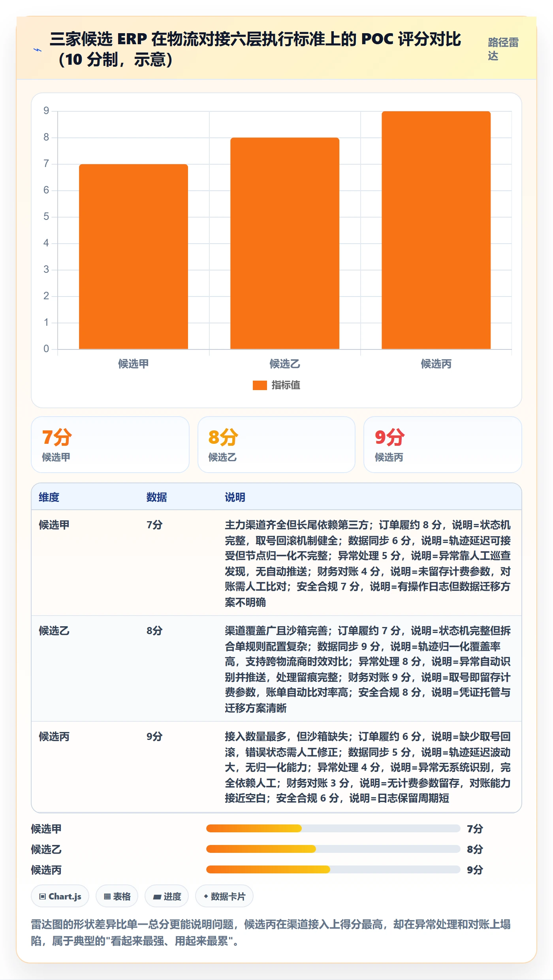Viewport: 553px width, 980px height.
Task: Click the description starting 渠道覆盖广
Action: (368, 669)
